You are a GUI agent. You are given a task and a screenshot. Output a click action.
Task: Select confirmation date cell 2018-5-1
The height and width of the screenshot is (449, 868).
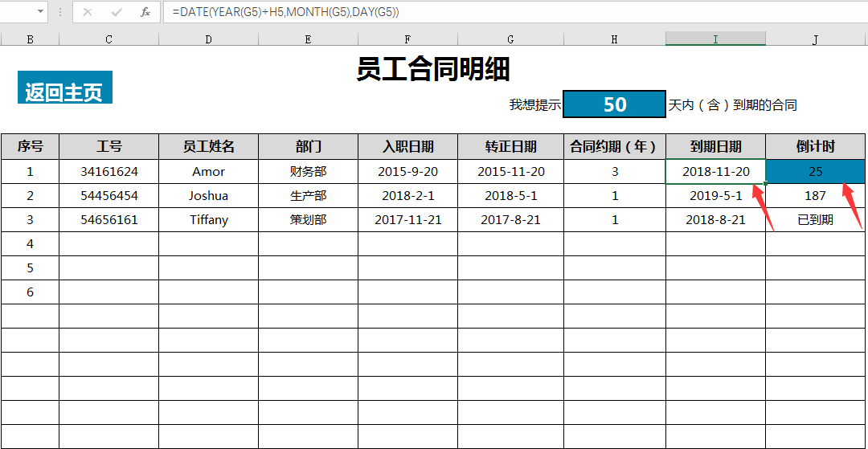(511, 196)
